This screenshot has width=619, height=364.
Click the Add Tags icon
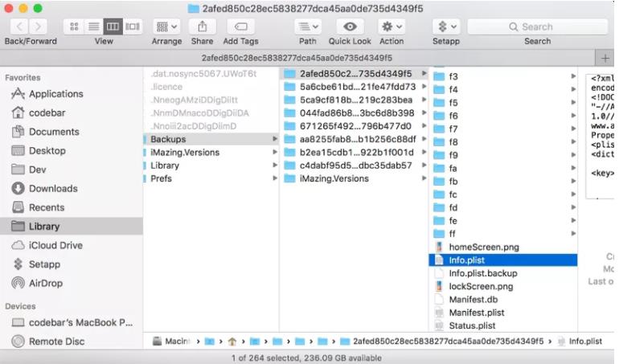[240, 27]
